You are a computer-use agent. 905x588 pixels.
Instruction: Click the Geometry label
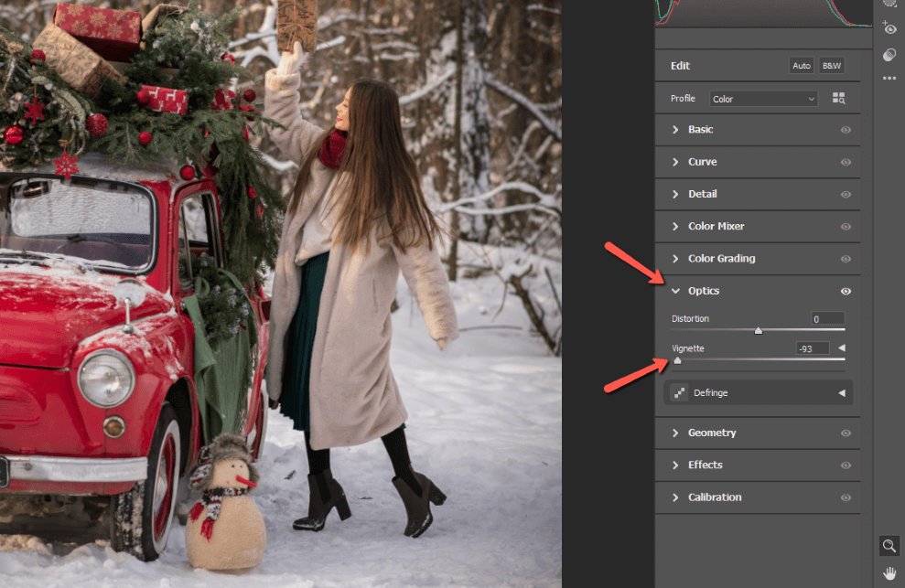coord(712,433)
